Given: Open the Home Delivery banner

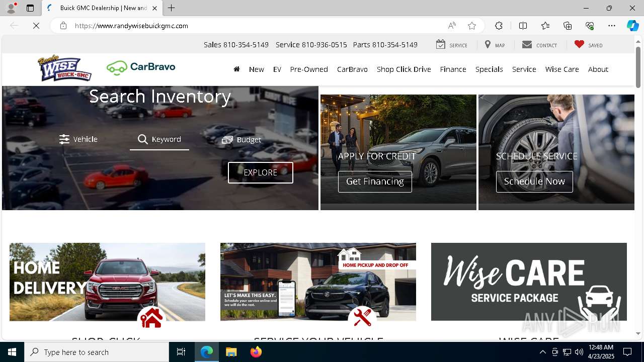Looking at the screenshot, I should [x=107, y=282].
